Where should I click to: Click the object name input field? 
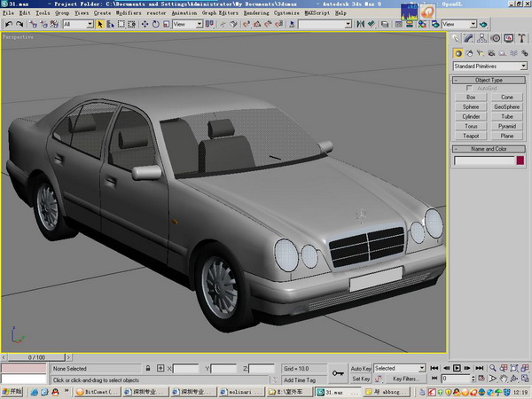[x=484, y=160]
